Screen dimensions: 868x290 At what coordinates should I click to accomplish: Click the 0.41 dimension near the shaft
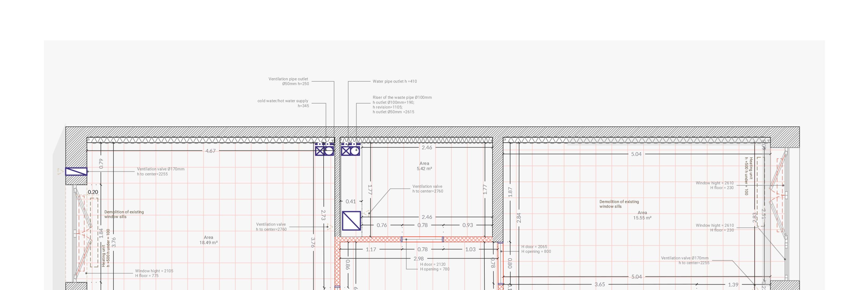tap(350, 201)
